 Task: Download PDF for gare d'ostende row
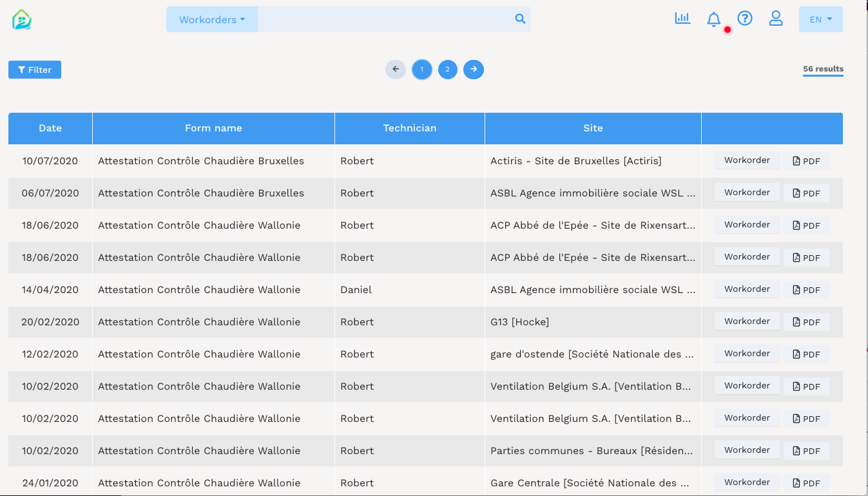[x=806, y=354]
